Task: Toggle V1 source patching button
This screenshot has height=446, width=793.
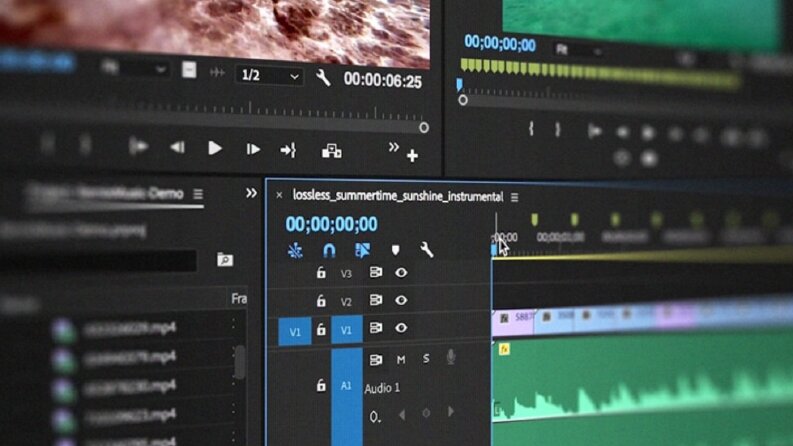Action: (295, 332)
